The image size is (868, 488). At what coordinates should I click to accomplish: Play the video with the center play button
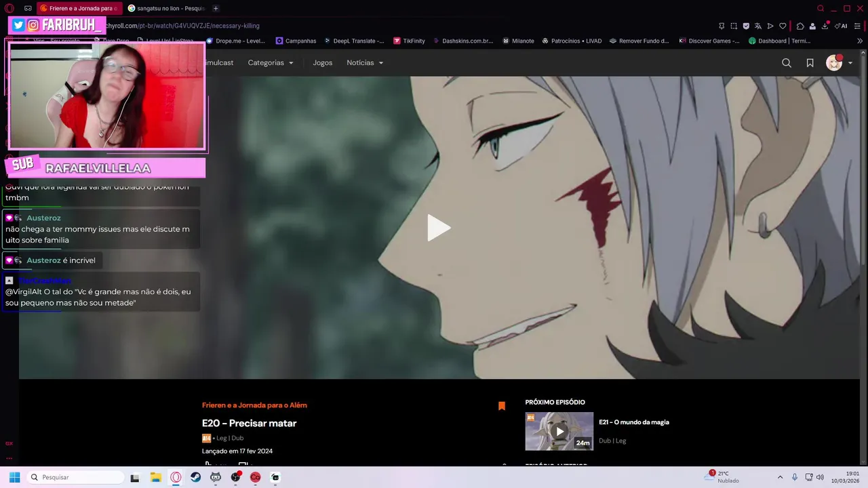pos(439,228)
